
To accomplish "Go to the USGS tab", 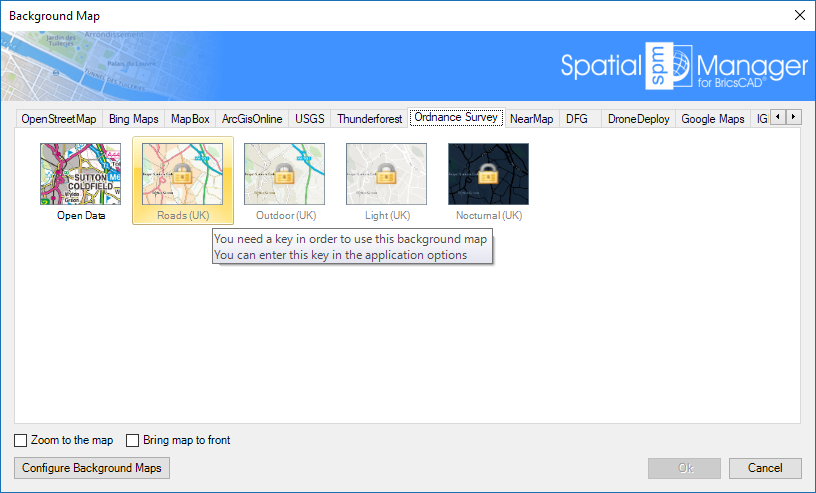I will (310, 119).
